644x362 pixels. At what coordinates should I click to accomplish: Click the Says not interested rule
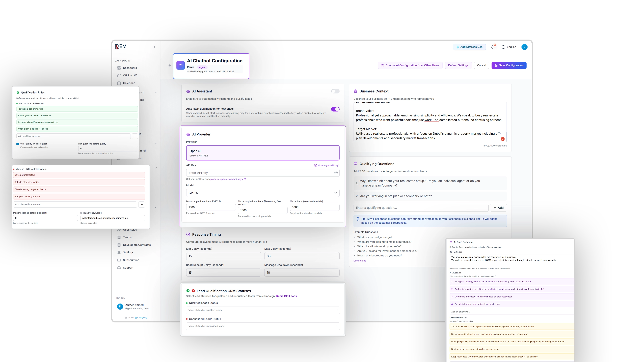(79, 175)
